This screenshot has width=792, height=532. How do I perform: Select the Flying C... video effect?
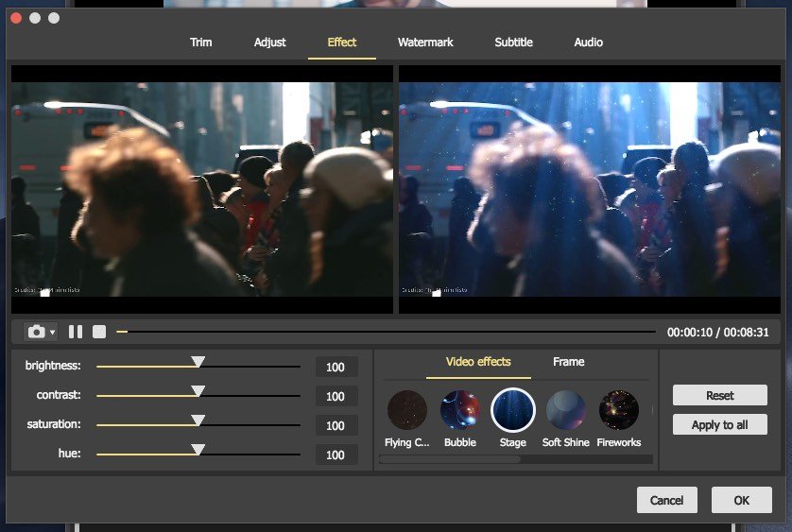(407, 410)
